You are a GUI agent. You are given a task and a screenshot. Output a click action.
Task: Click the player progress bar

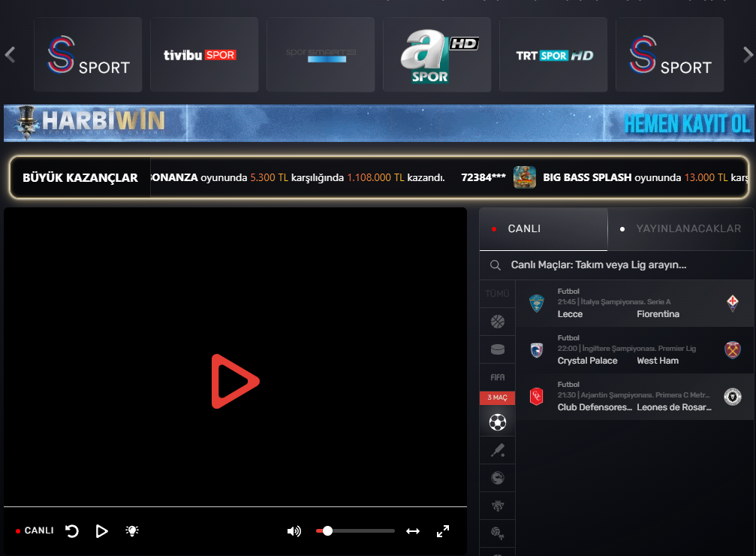[235, 506]
